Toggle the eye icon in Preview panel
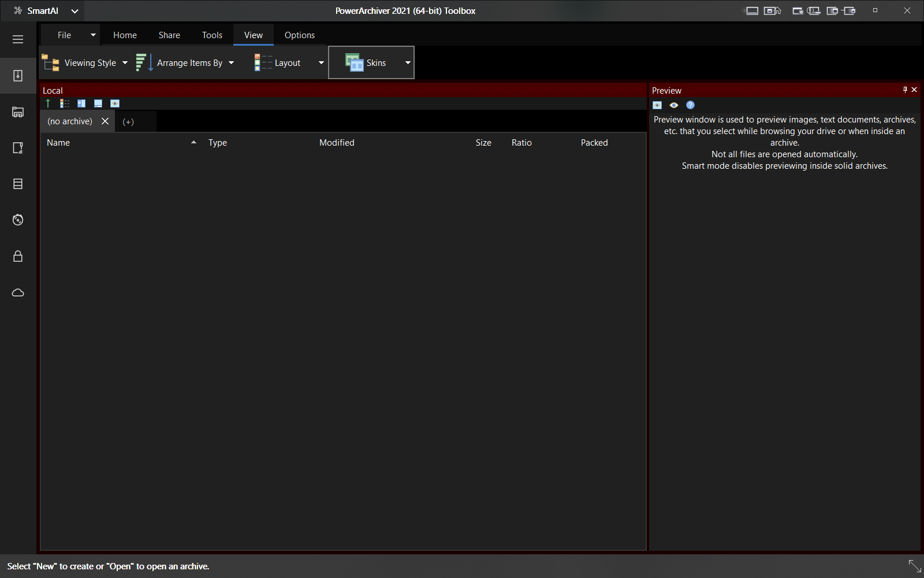The height and width of the screenshot is (578, 924). tap(673, 105)
